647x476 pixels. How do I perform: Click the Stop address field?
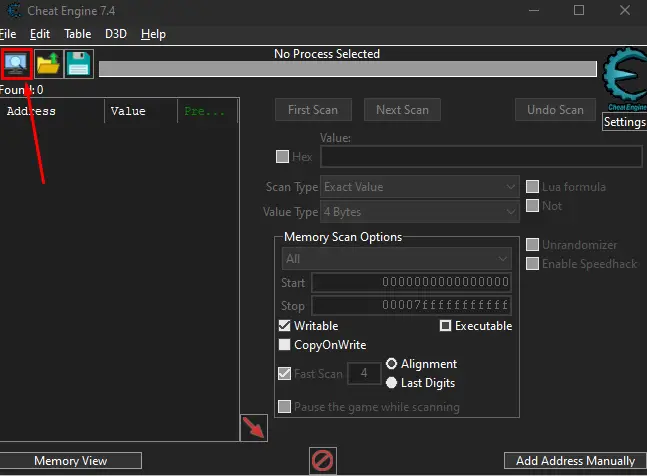click(411, 305)
